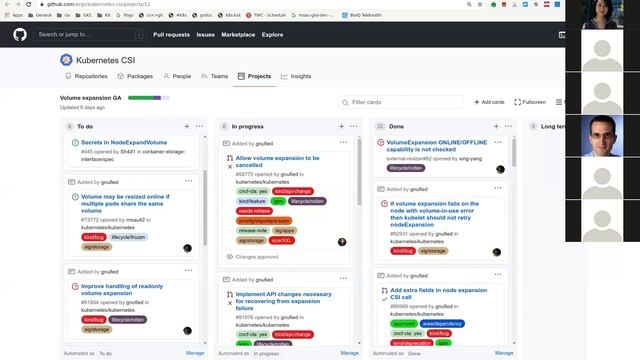Click the area/dependency label
Viewport: 640px width, 360px height.
pyautogui.click(x=442, y=324)
